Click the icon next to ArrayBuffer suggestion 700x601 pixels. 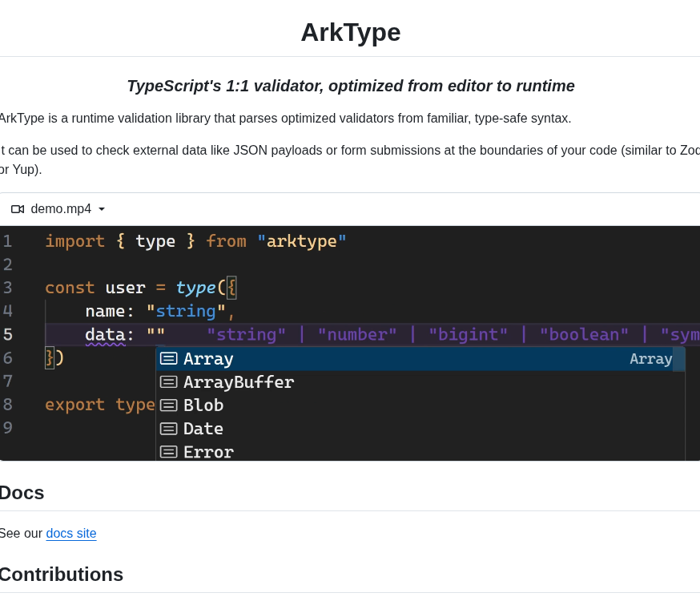(x=169, y=381)
